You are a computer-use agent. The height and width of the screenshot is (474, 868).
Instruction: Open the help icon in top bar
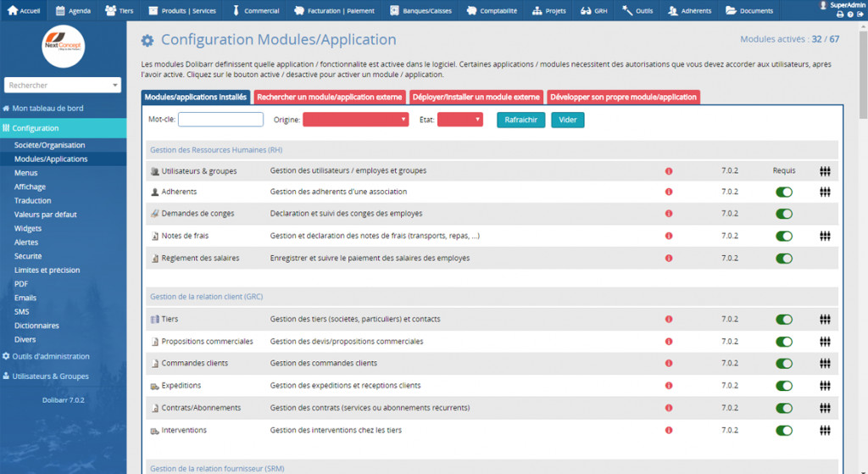point(850,14)
